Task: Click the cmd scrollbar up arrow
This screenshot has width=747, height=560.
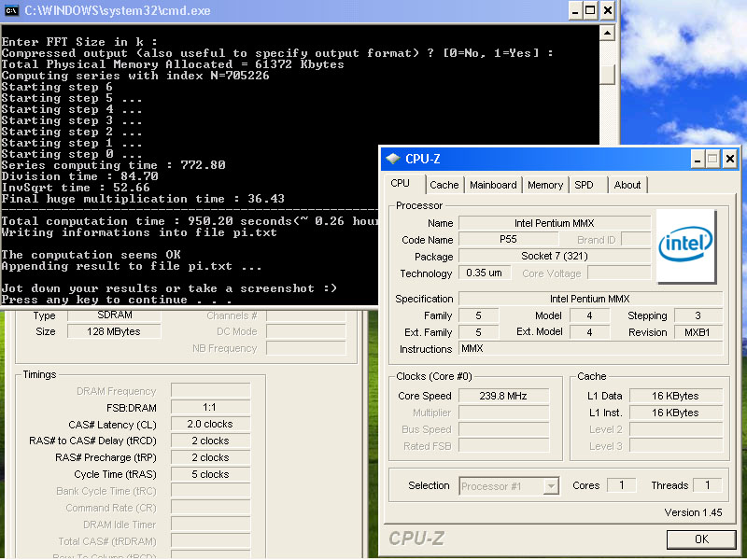Action: click(607, 33)
